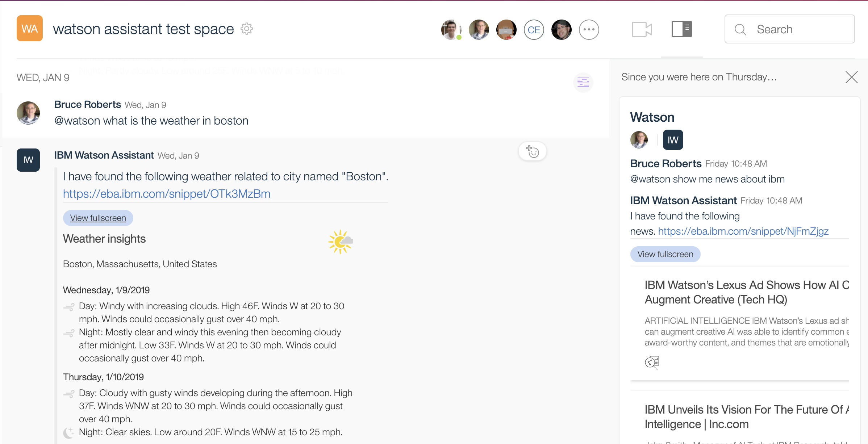The width and height of the screenshot is (868, 444).
Task: Open the eba.ibm.com/snippet/OTk3MzBm link
Action: click(167, 194)
